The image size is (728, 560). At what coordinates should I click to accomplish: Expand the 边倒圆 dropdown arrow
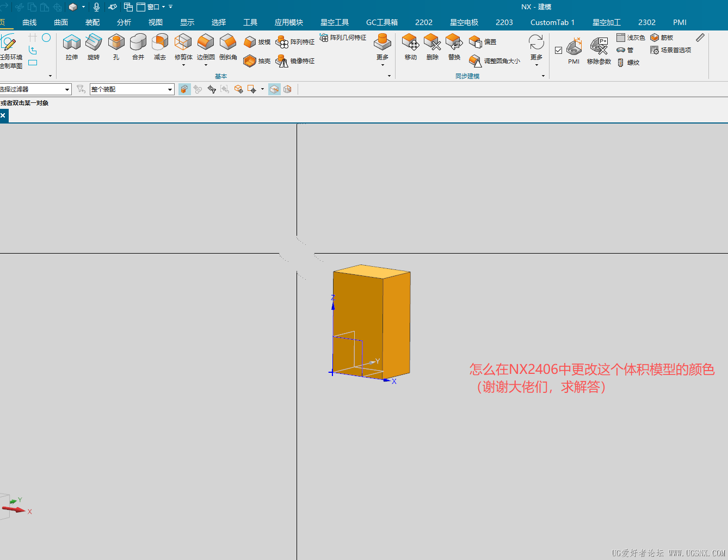[206, 65]
